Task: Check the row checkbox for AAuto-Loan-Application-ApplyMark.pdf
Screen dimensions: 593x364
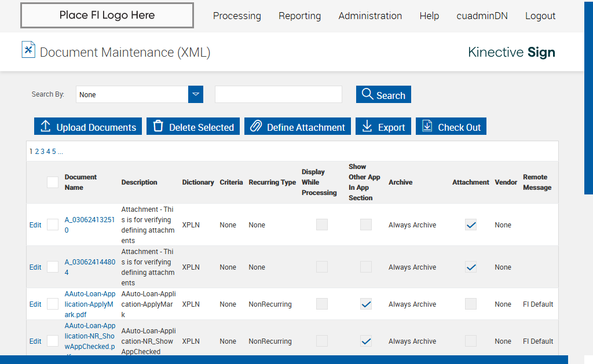Action: (x=53, y=304)
